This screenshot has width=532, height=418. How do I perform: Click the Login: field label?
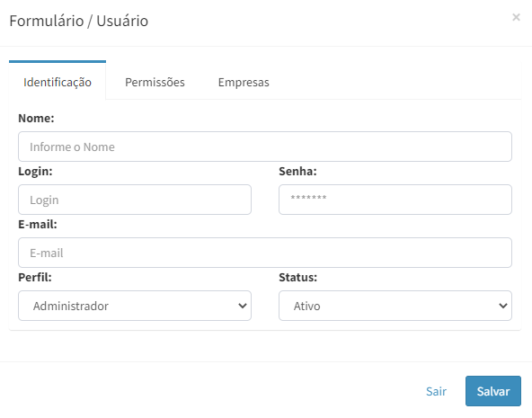35,171
